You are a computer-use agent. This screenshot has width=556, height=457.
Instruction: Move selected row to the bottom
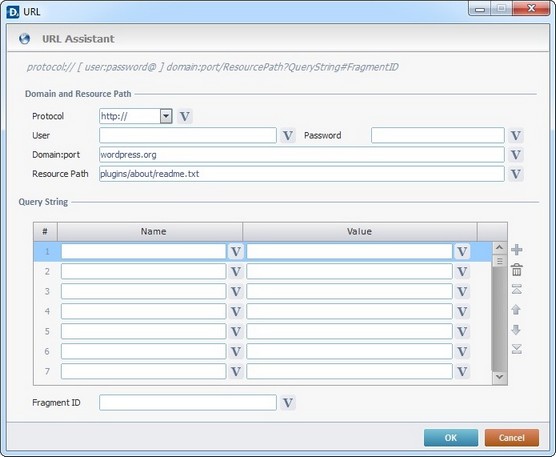(517, 349)
